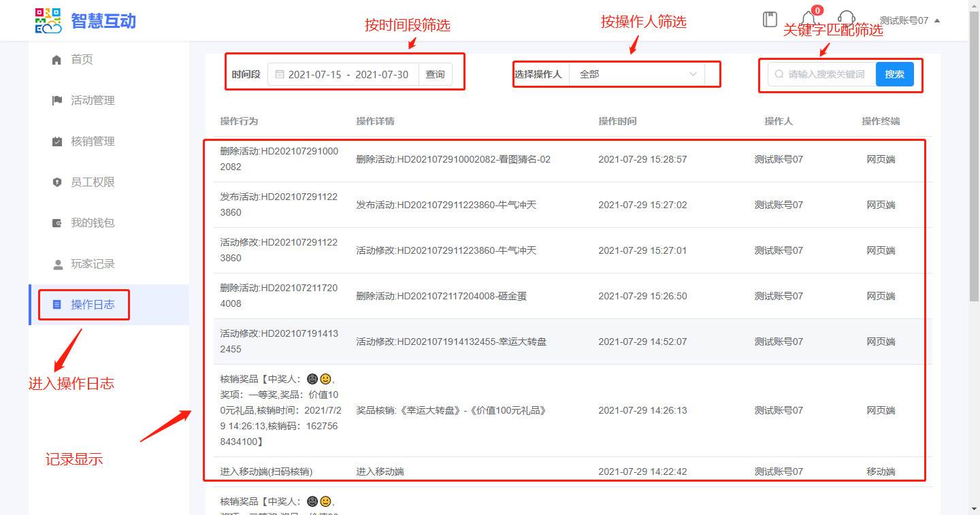Focus the keyword search input field
This screenshot has width=980, height=515.
826,74
